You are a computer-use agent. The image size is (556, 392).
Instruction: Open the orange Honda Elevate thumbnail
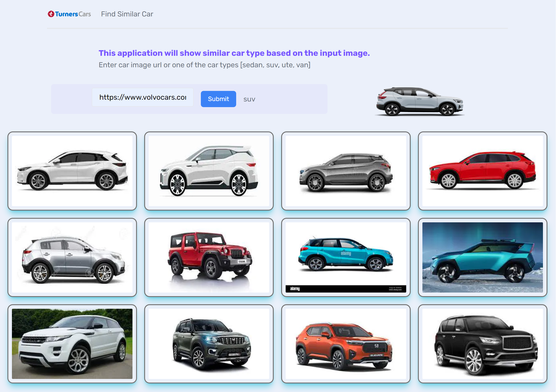point(345,344)
